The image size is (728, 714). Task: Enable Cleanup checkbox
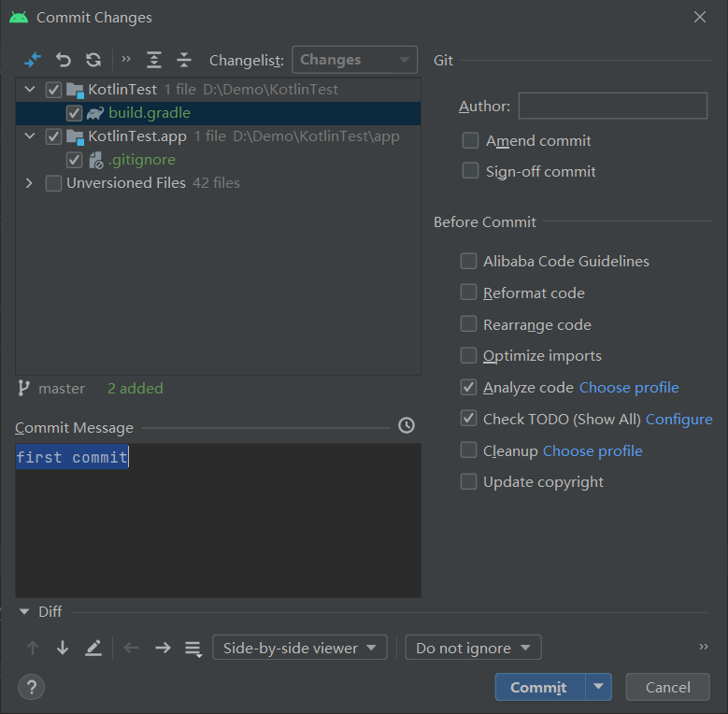pos(468,450)
